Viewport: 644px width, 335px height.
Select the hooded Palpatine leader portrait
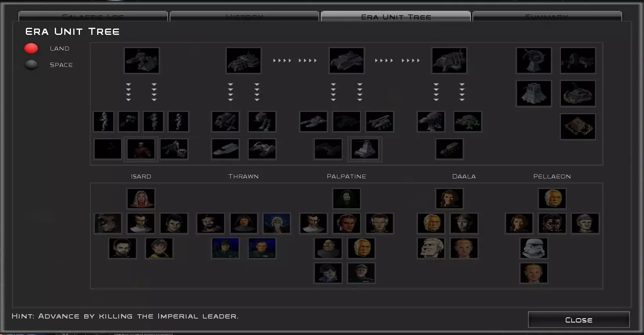pyautogui.click(x=347, y=198)
